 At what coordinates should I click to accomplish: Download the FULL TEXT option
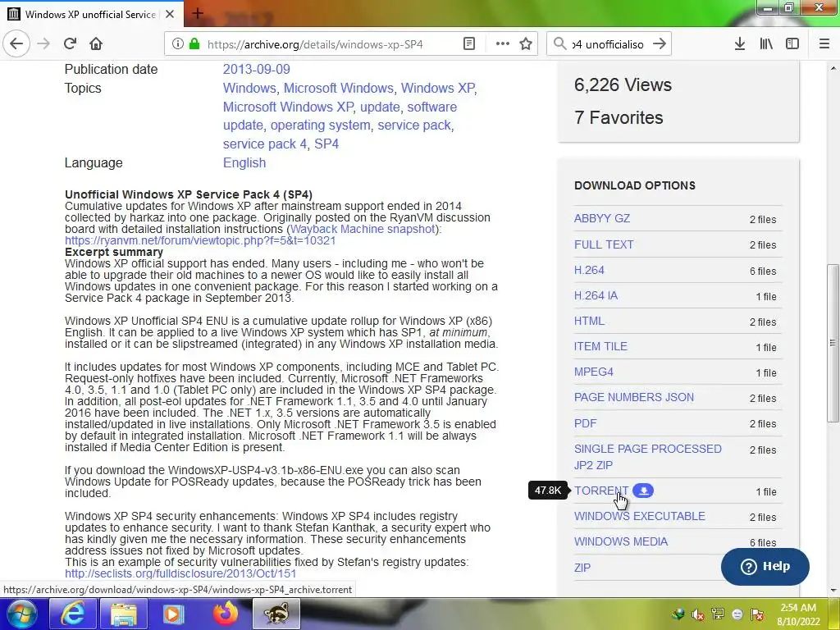click(x=604, y=244)
